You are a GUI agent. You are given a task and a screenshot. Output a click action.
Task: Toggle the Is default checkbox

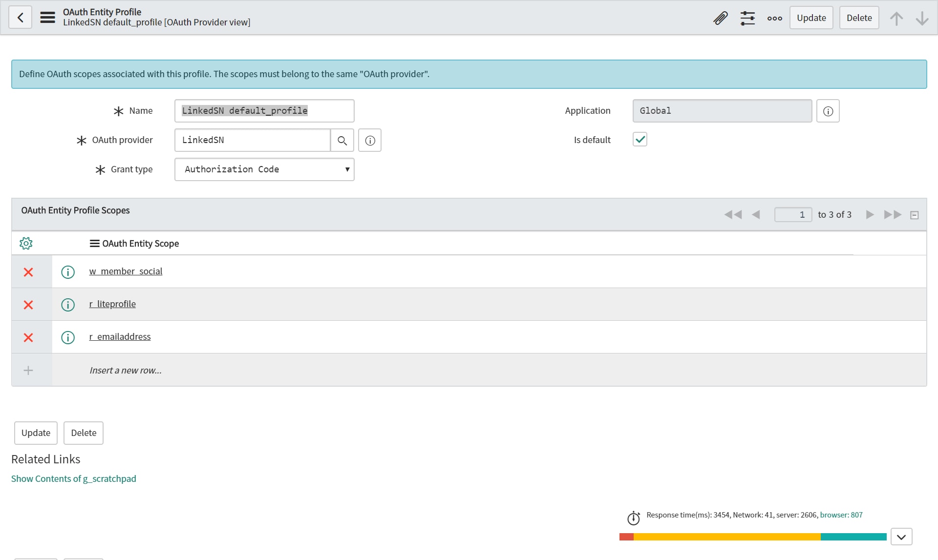click(640, 140)
